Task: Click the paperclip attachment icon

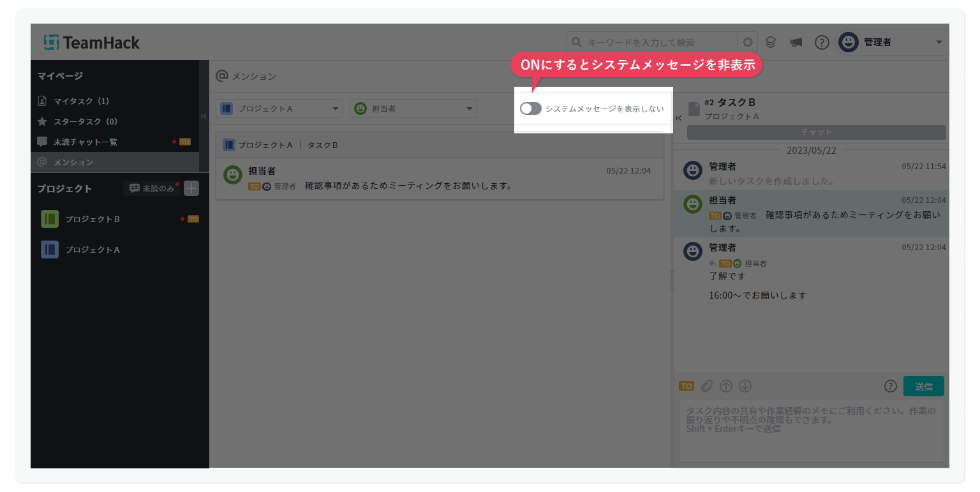Action: tap(706, 386)
